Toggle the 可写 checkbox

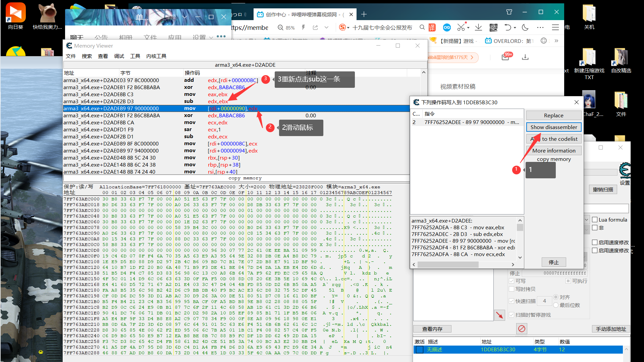(x=512, y=281)
